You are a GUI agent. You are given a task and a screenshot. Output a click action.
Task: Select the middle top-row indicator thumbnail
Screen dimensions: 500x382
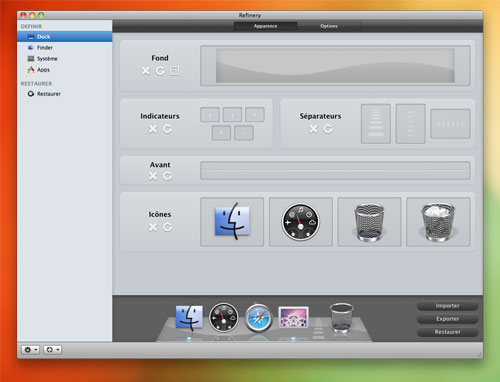click(x=232, y=115)
